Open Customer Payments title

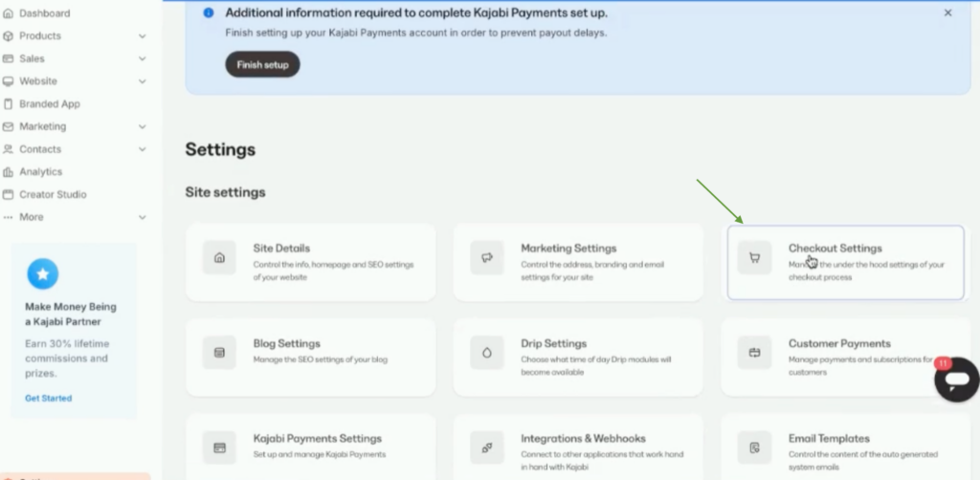(839, 344)
